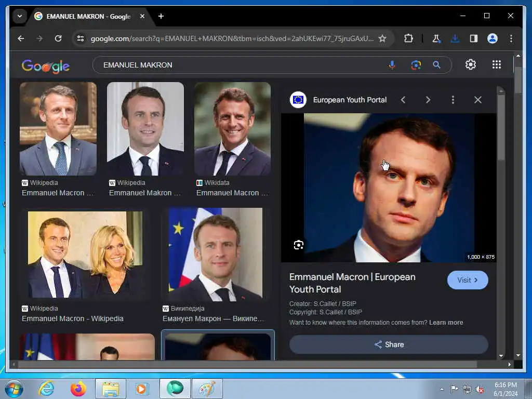Viewport: 532px width, 399px height.
Task: Open preview panel more options menu
Action: point(453,100)
